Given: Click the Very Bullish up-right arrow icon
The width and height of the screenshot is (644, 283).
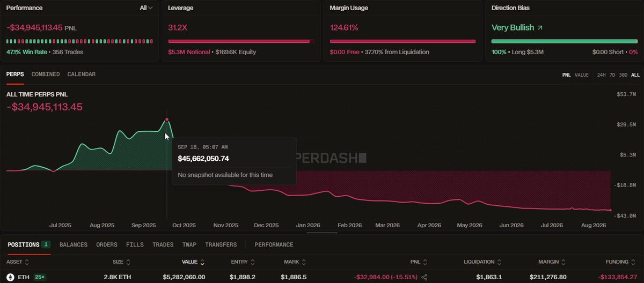Looking at the screenshot, I should click(x=540, y=27).
